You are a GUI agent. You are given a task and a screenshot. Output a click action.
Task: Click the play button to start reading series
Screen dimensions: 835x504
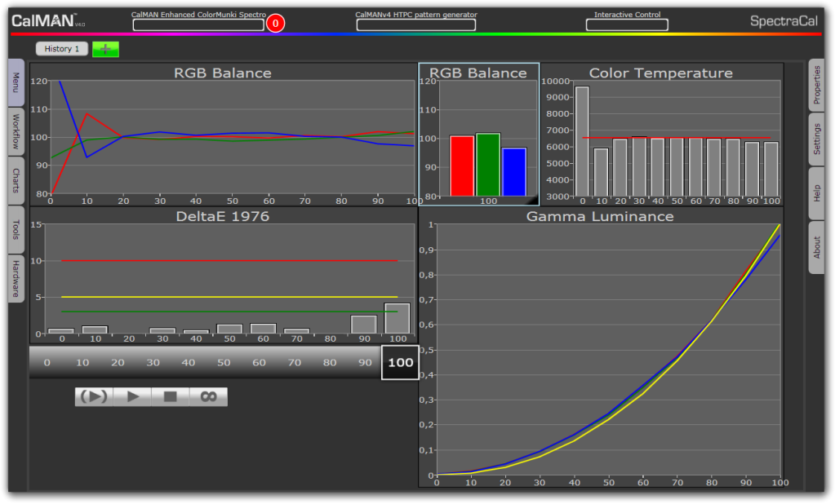(x=132, y=396)
